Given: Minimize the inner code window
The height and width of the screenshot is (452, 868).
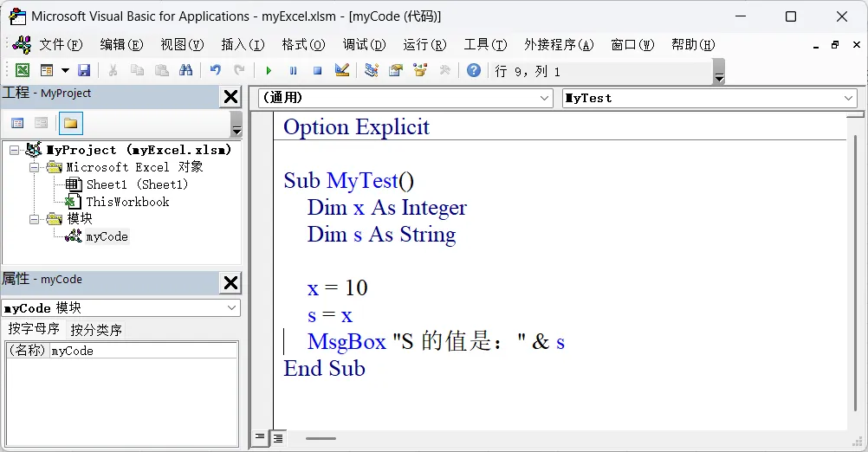Looking at the screenshot, I should pos(816,46).
